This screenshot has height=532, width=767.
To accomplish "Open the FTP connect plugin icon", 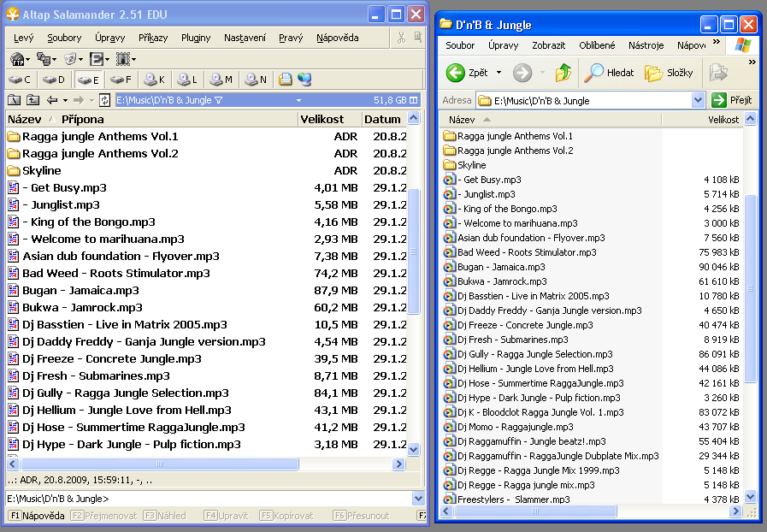I will (16, 59).
